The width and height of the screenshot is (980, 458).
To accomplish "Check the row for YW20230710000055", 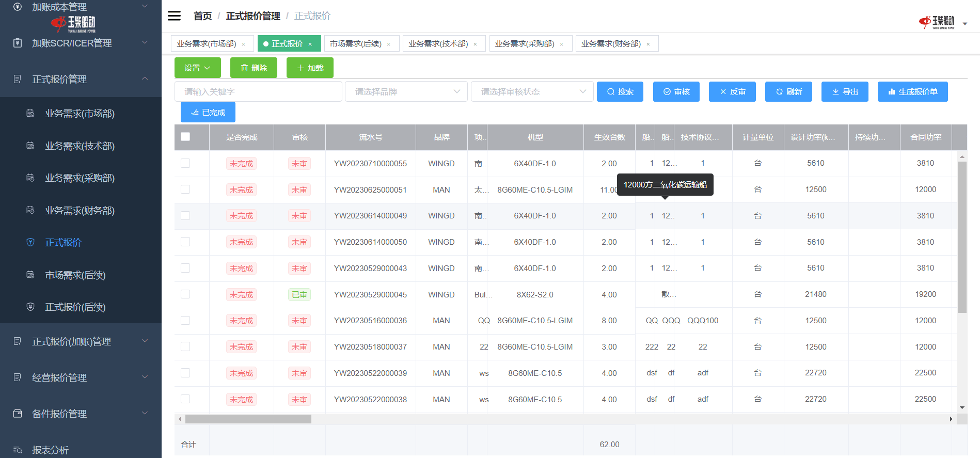I will 185,163.
